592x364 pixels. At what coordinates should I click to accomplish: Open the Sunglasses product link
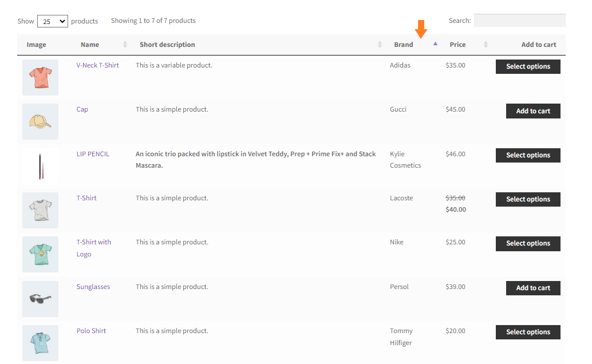(93, 287)
